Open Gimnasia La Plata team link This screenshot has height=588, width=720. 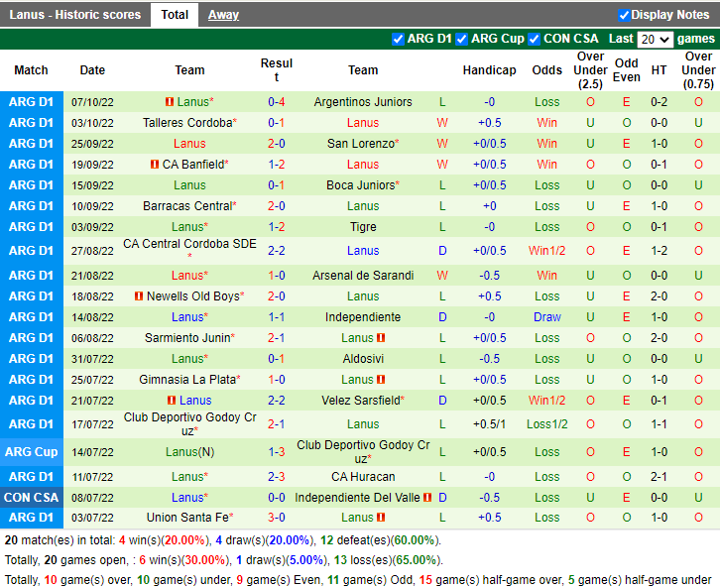(x=187, y=380)
